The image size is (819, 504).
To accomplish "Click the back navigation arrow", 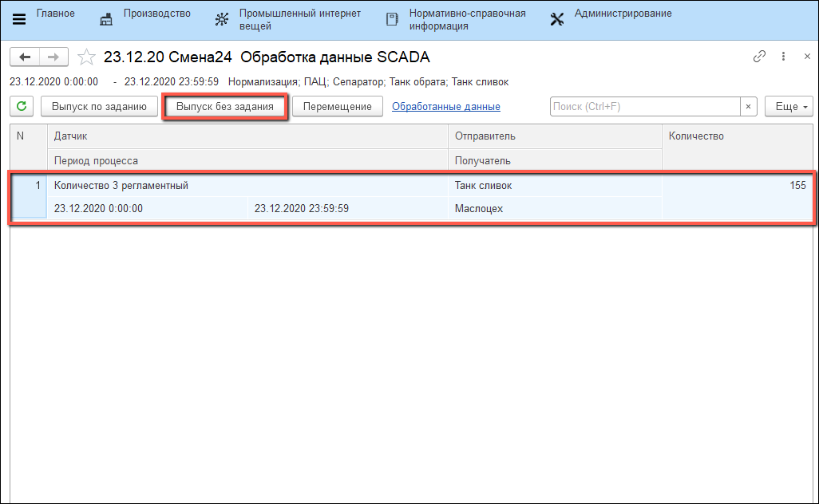I will [25, 57].
